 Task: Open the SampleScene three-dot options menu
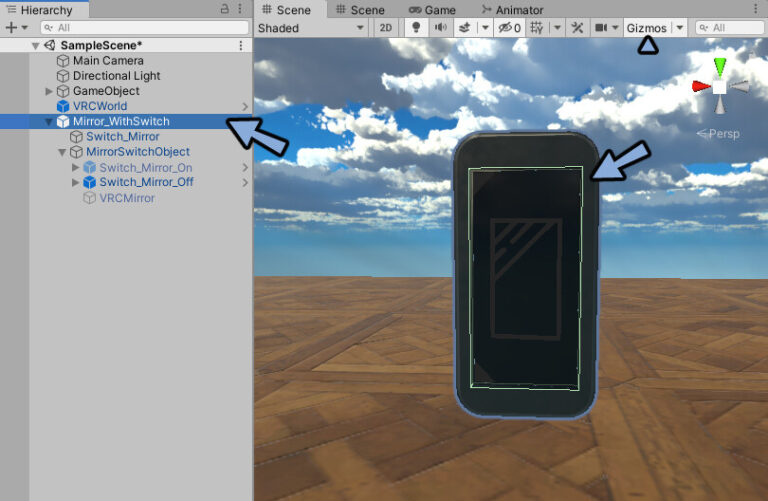coord(240,45)
